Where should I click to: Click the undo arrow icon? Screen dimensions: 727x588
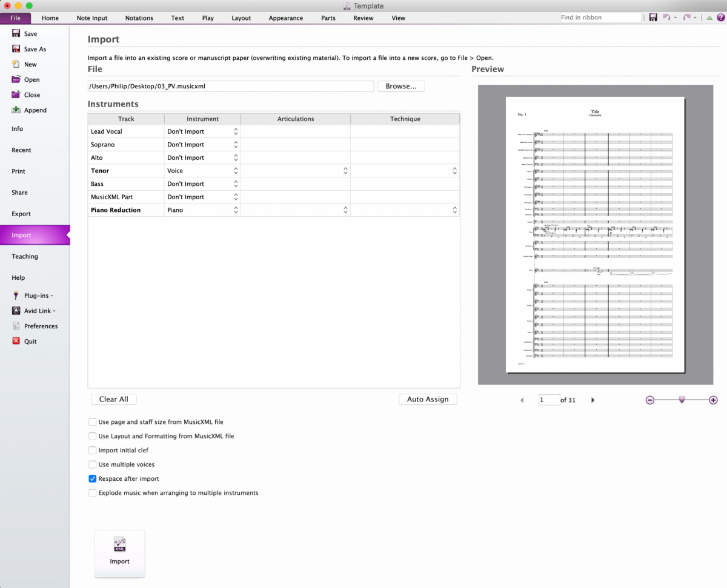pyautogui.click(x=666, y=18)
